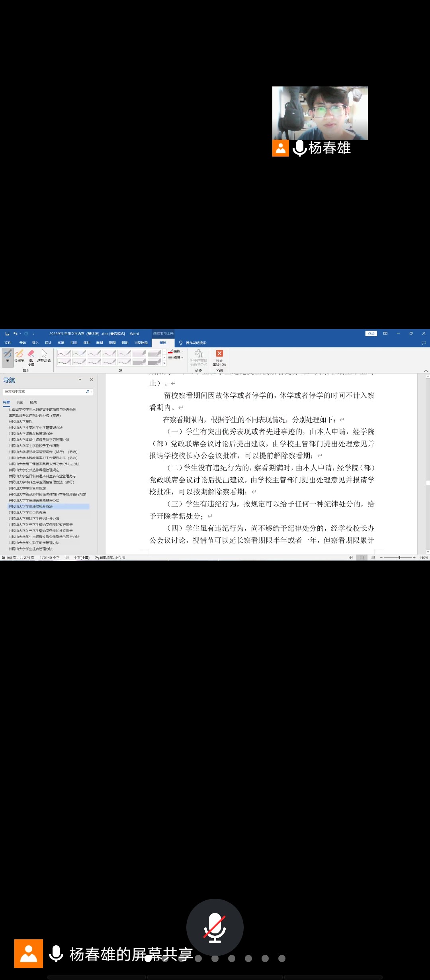430x980 pixels.
Task: Click the 停止墨迹书写 stop inking button
Action: [x=219, y=357]
